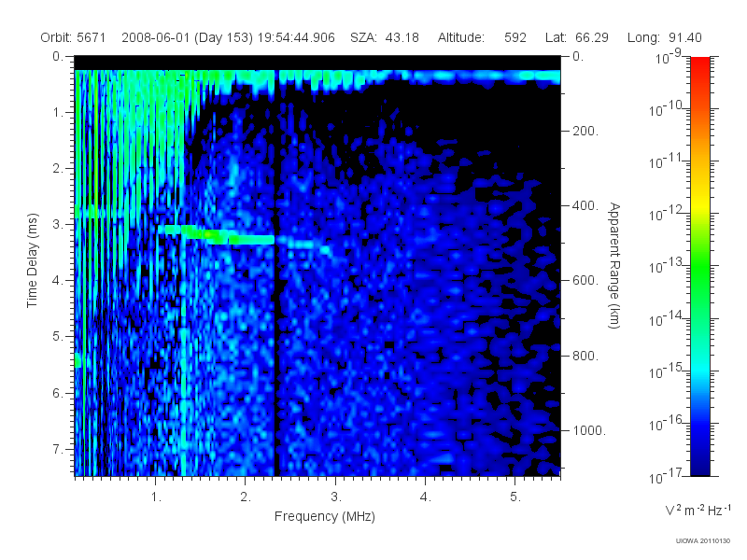Click the 'Orbit: 5671' header text
Screen dimensions: 747x560
(73, 37)
